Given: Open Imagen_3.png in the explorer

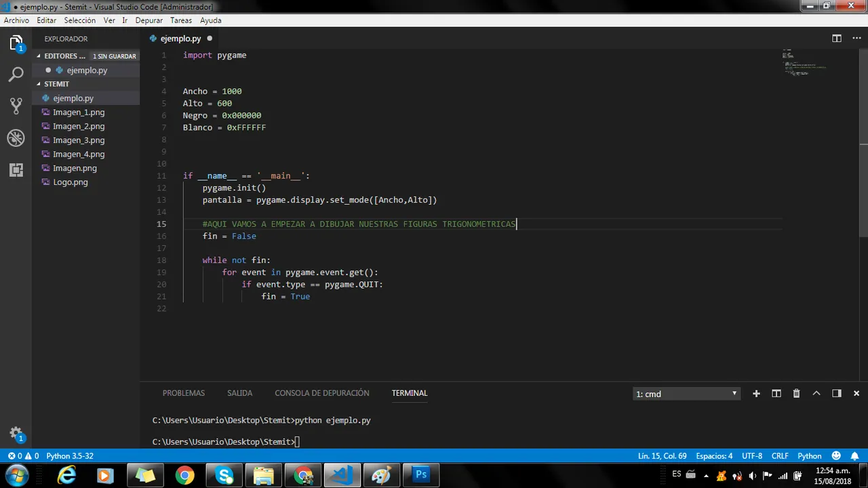Looking at the screenshot, I should click(x=86, y=140).
